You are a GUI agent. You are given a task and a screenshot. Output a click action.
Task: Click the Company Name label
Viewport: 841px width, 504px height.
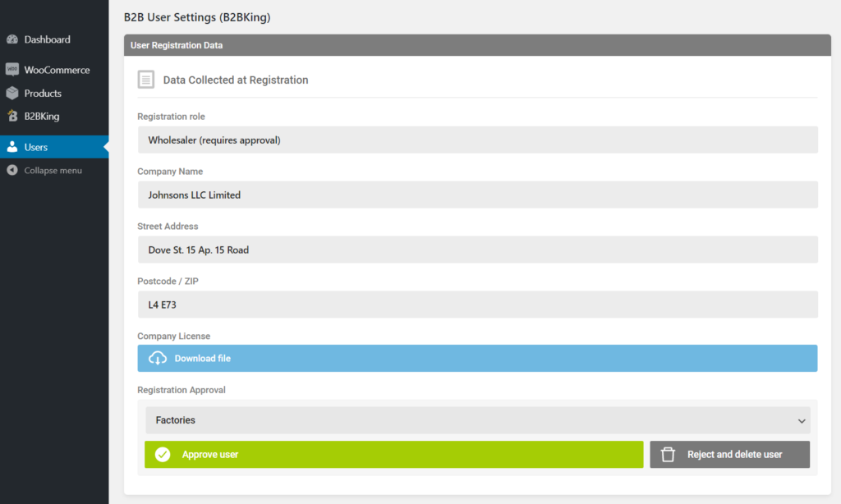(170, 171)
